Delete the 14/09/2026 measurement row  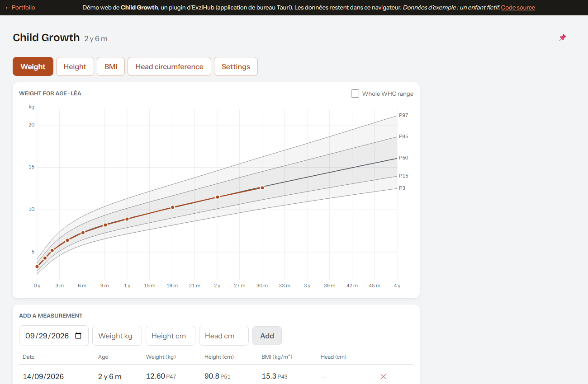point(383,376)
